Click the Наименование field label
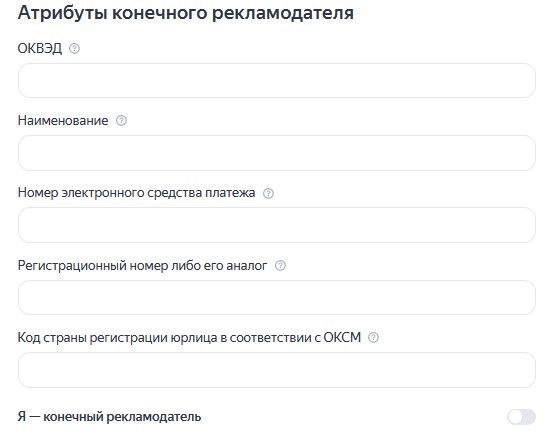554x438 pixels. click(x=63, y=121)
